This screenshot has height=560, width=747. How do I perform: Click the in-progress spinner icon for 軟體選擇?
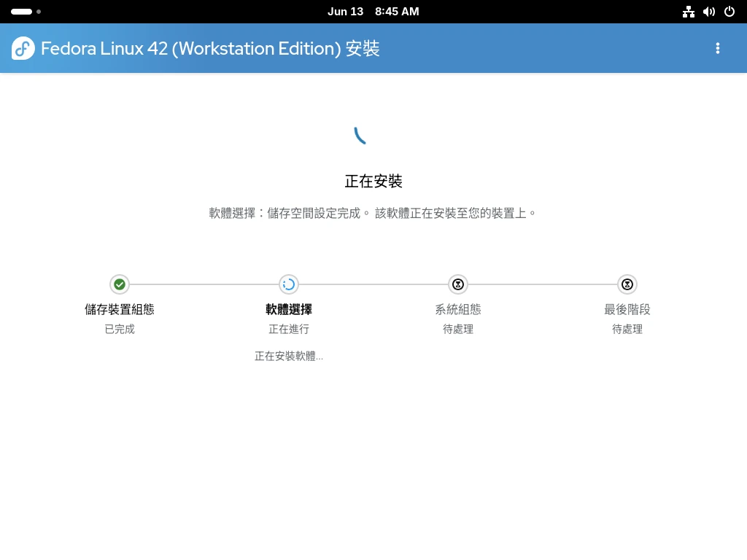[x=289, y=284]
